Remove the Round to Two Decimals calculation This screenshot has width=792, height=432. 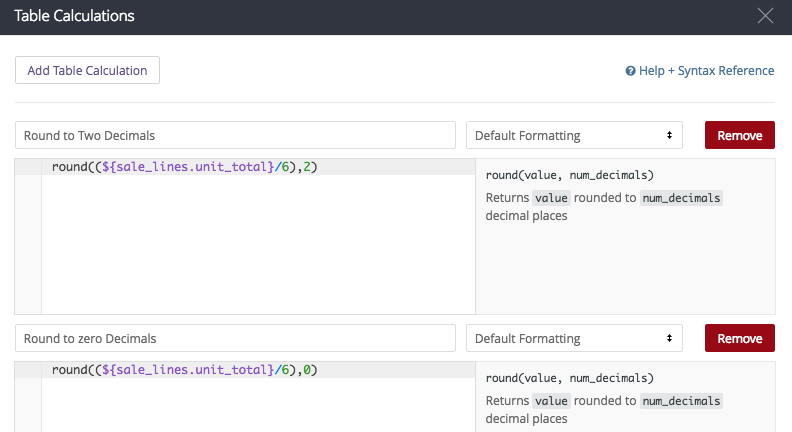coord(739,135)
